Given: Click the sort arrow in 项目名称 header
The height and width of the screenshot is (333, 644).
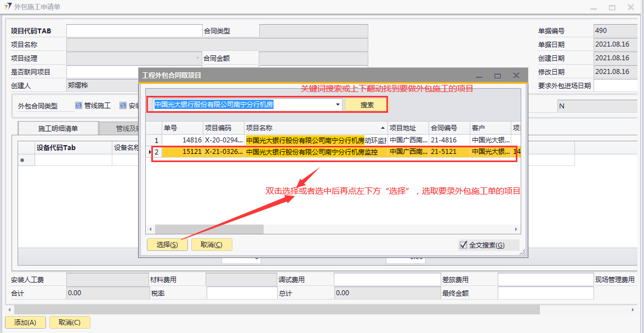Looking at the screenshot, I should [383, 128].
